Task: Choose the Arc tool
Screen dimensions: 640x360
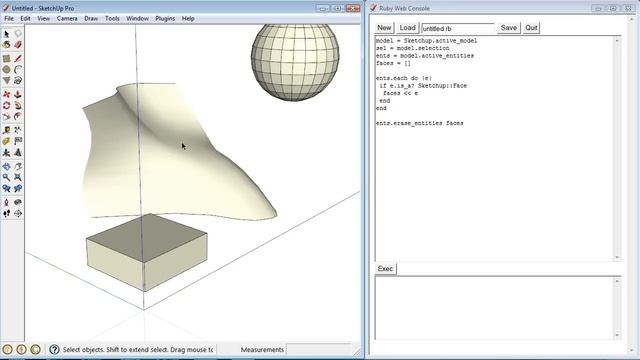Action: (x=18, y=70)
